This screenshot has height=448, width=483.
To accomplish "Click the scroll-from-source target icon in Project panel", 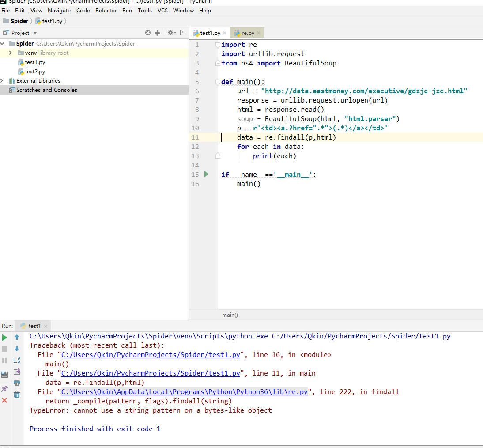I will 148,33.
